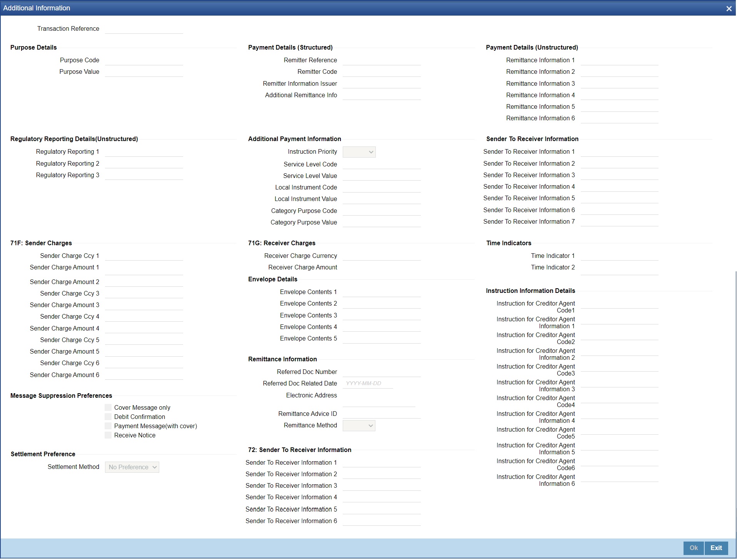Screen dimensions: 737x560
Task: Select Instruction for Creditor Agent Code3 field
Action: 619,367
